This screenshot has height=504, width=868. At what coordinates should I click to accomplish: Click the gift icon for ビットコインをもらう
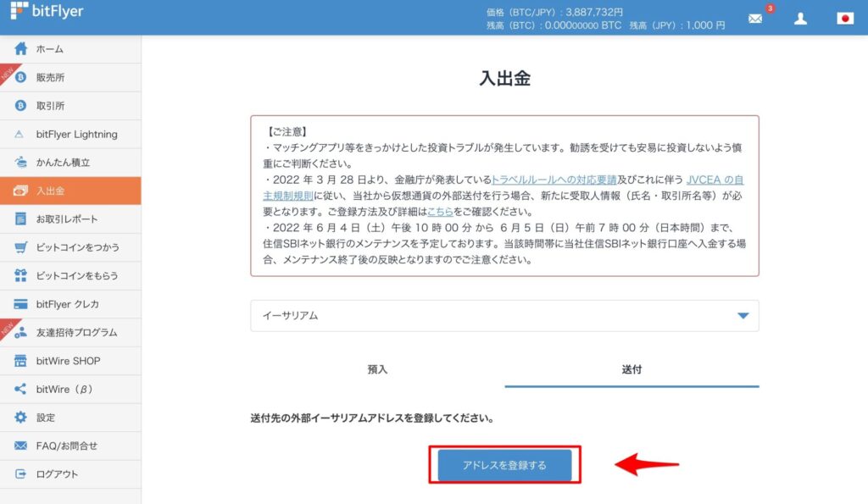[20, 275]
